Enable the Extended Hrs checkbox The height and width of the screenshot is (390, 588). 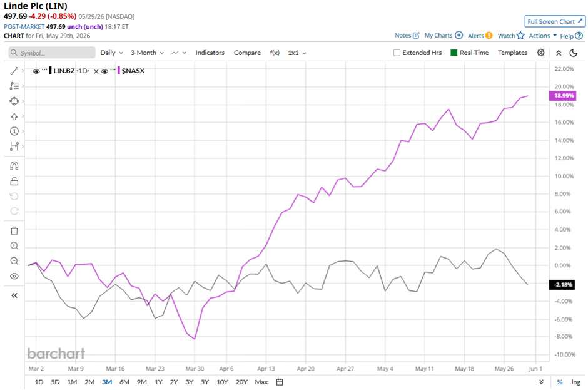(x=397, y=53)
